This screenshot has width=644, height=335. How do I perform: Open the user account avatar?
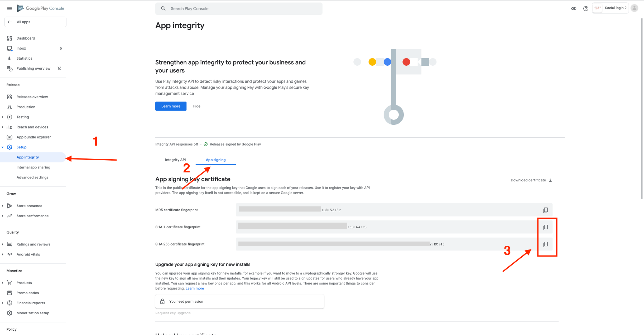(634, 8)
